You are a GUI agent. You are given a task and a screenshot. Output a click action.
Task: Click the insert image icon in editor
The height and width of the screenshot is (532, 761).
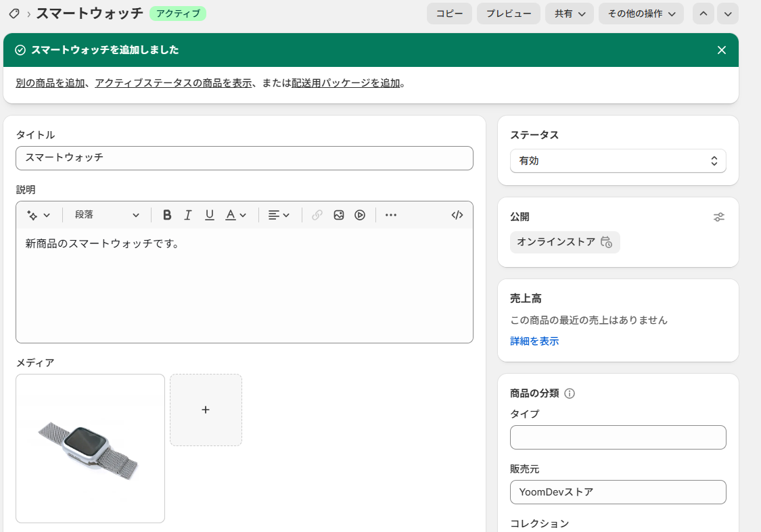pos(339,215)
